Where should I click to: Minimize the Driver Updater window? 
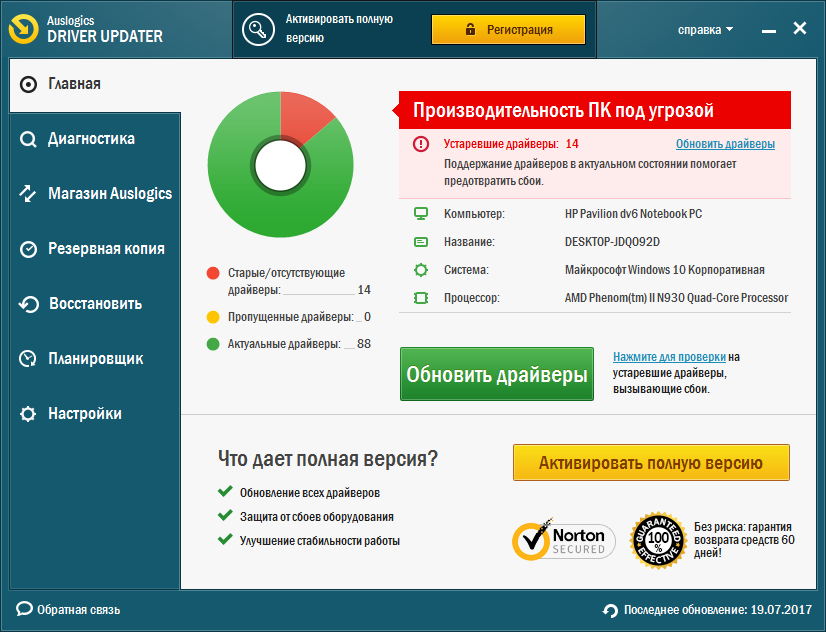coord(769,31)
